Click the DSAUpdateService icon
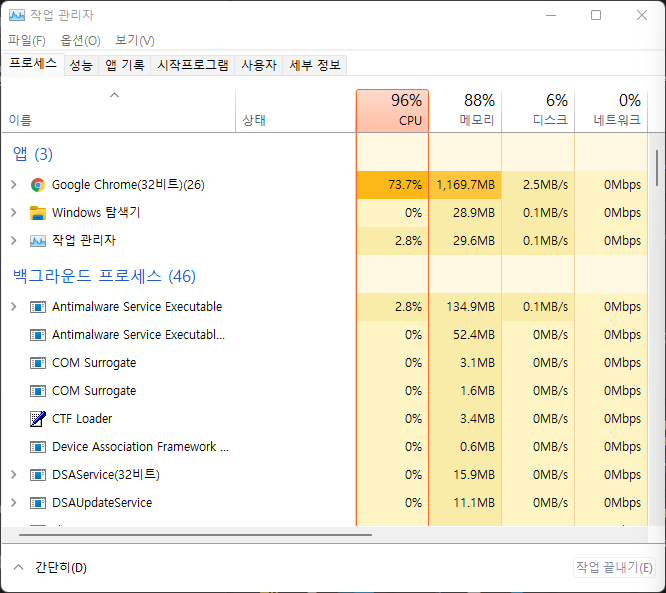The image size is (666, 593). point(38,503)
